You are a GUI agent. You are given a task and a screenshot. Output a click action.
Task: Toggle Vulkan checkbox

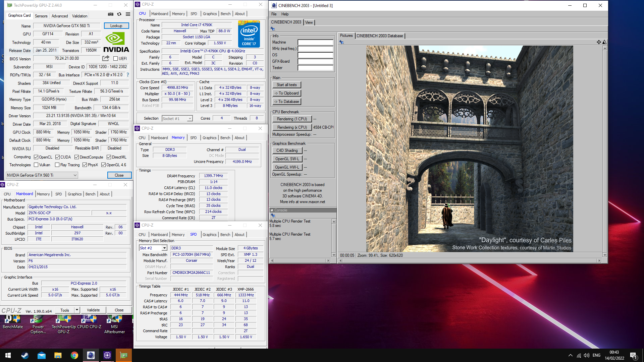coord(36,165)
